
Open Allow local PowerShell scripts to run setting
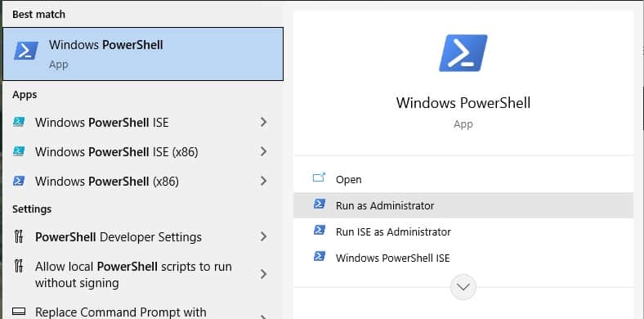point(143,274)
